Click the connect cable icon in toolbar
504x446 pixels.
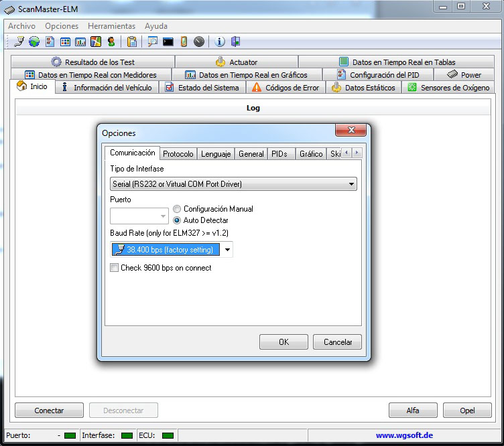(x=19, y=42)
